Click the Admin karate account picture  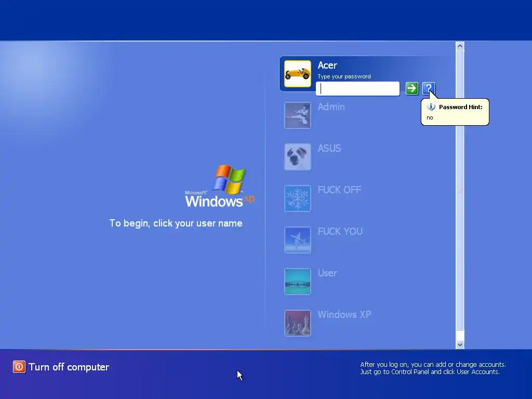click(x=298, y=115)
